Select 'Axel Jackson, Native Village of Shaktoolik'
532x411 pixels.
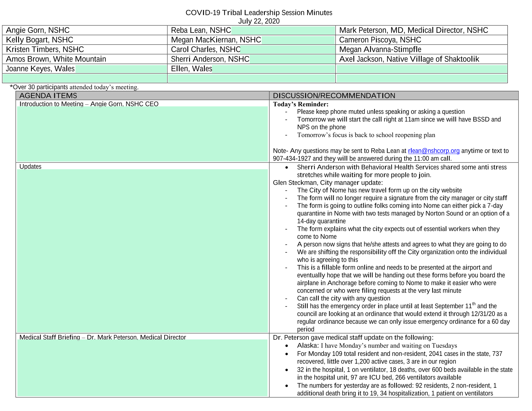[409, 59]
